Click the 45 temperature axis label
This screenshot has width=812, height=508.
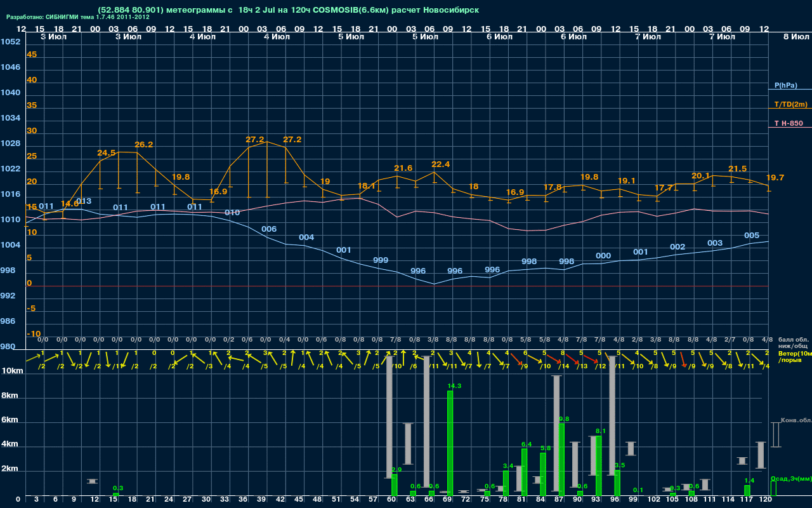[x=32, y=55]
